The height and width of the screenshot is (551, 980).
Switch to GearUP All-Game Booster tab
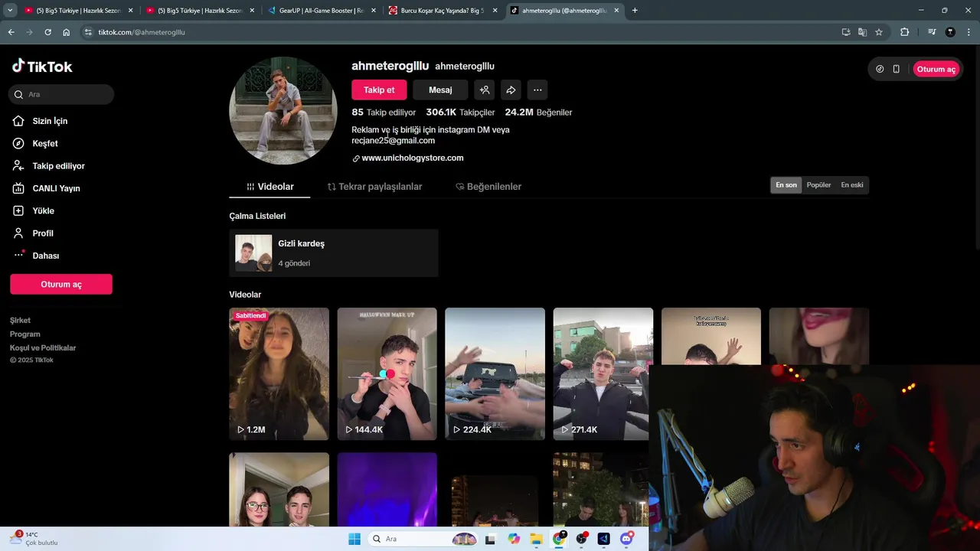(x=322, y=11)
